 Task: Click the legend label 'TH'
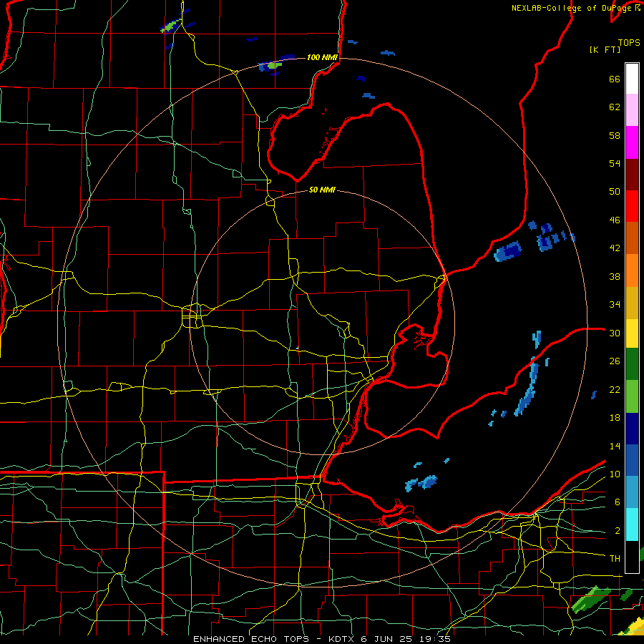615,559
